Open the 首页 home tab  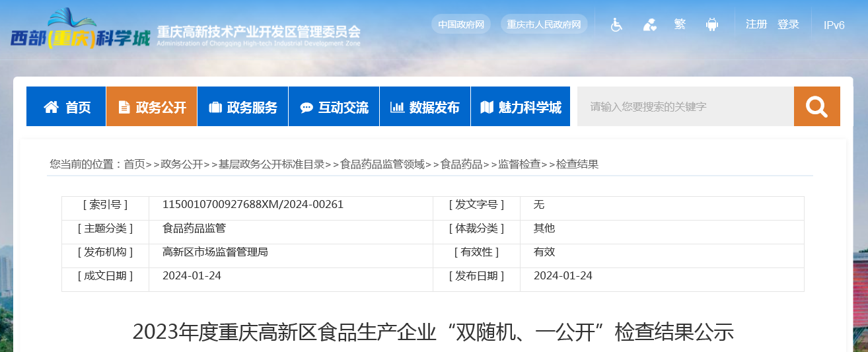coord(66,106)
